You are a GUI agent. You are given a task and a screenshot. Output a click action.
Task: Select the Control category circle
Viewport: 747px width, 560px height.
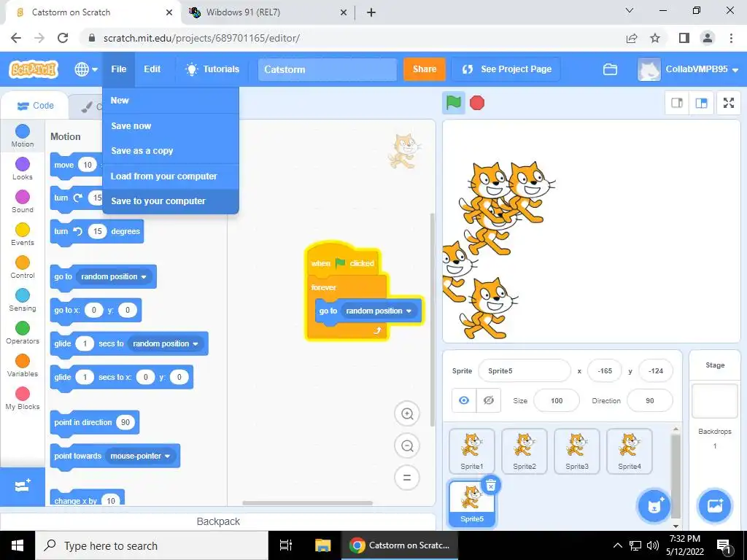23,262
